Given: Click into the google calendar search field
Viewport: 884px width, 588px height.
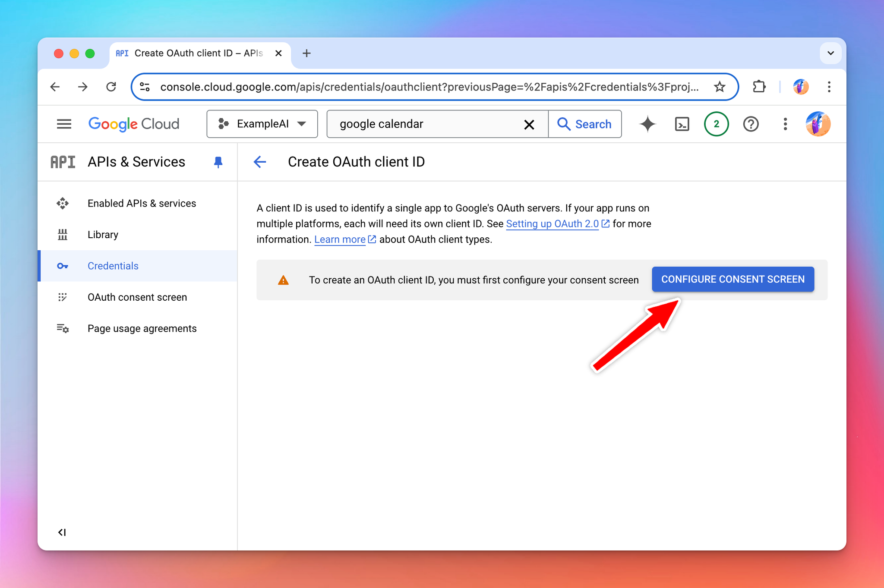Looking at the screenshot, I should (x=427, y=124).
